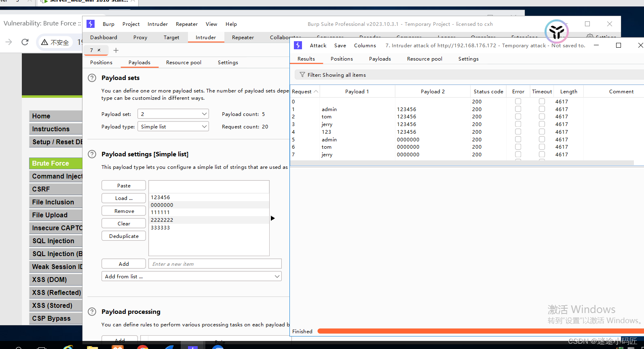Viewport: 644px width, 349px height.
Task: Close Intruder tab 7 with its x
Action: coord(99,50)
